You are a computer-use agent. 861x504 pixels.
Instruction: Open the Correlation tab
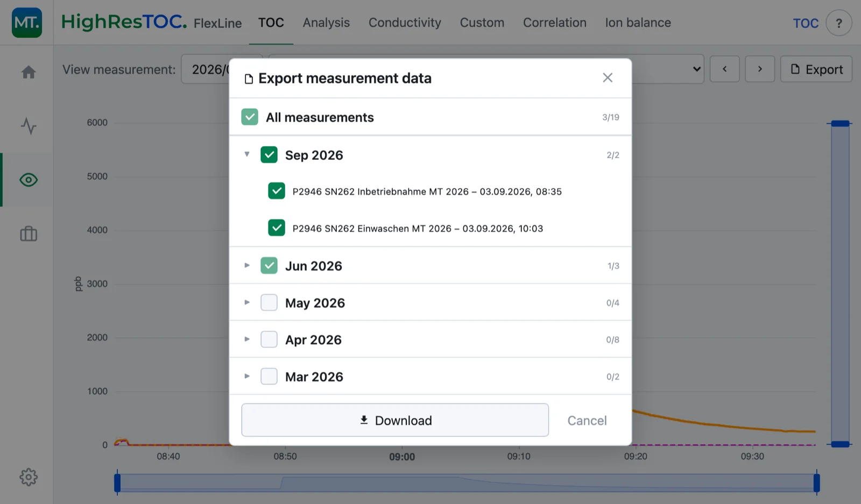point(555,23)
